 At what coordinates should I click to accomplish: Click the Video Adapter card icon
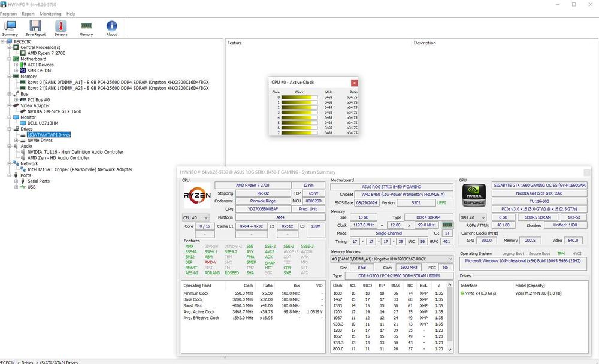16,105
